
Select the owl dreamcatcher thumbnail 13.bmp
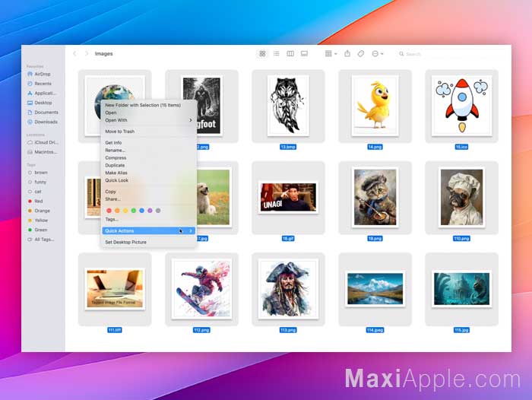[288, 106]
